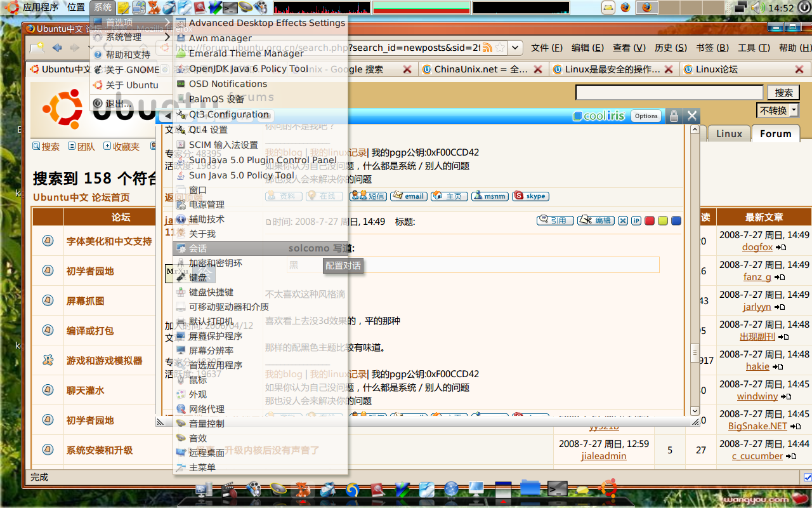Close the Linux是最安全的操作 tab
This screenshot has height=508, width=812.
point(669,69)
